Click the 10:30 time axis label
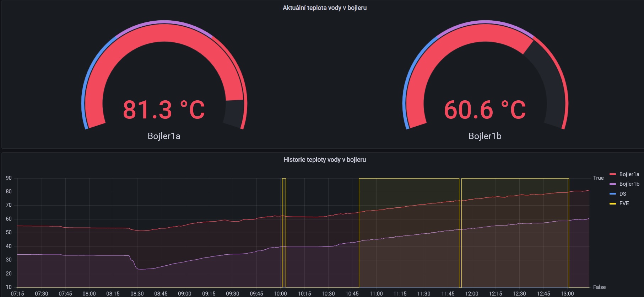Image resolution: width=644 pixels, height=297 pixels. (328, 293)
